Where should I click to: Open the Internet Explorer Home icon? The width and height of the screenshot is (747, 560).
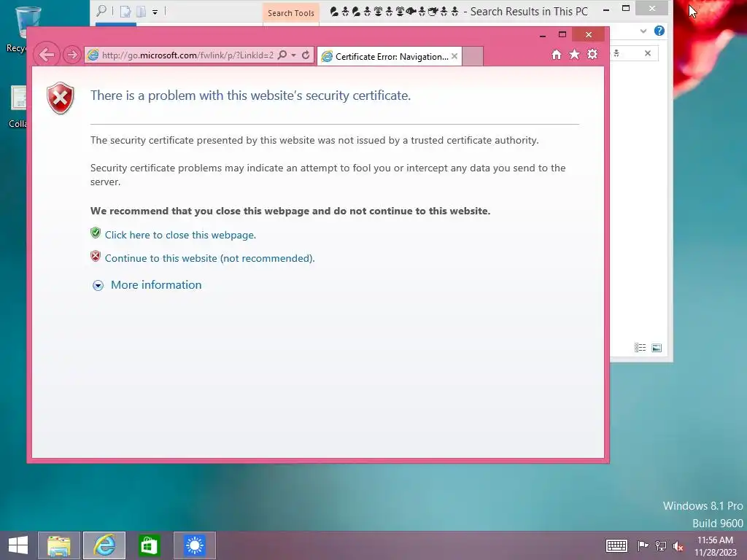pos(557,55)
